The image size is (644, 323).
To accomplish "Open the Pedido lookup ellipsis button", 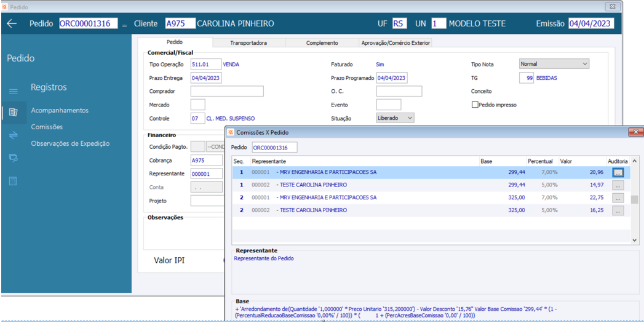I will (x=124, y=24).
